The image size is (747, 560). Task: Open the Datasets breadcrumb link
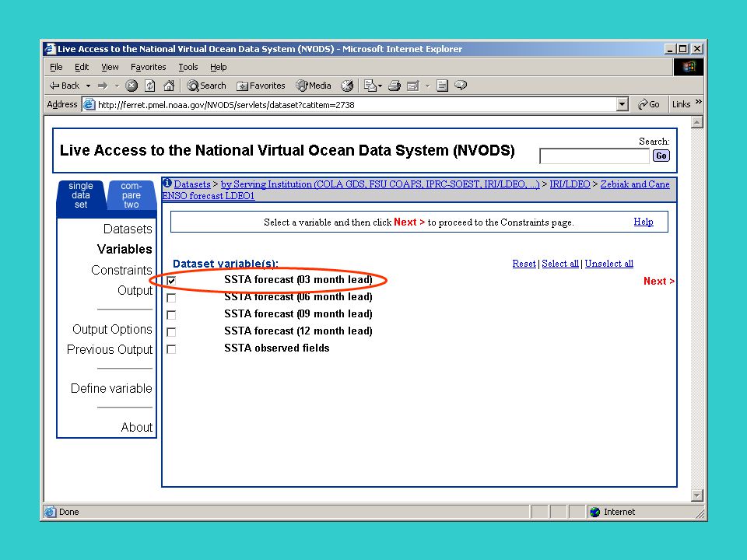(x=192, y=184)
